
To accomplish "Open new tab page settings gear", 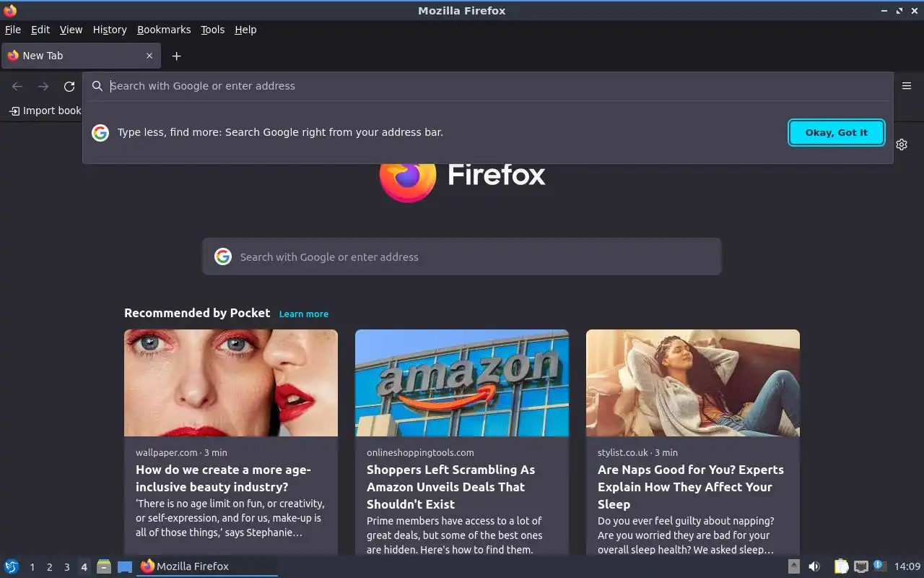I will click(902, 144).
